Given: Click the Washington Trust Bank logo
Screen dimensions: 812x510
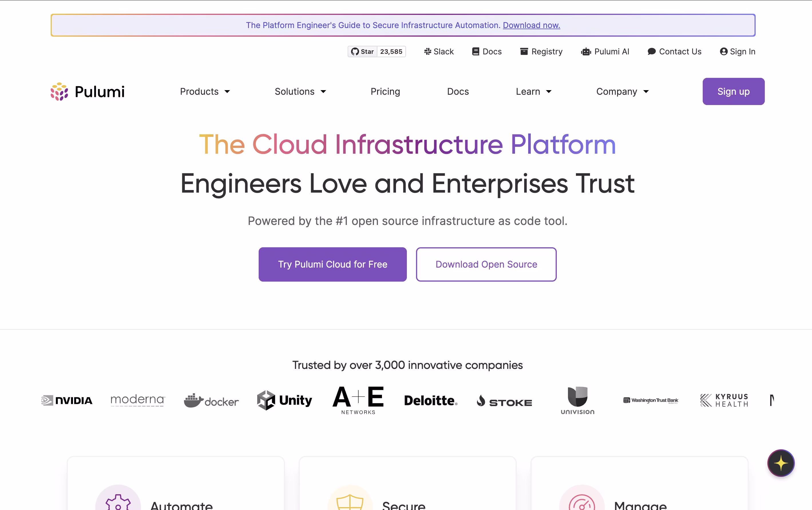Looking at the screenshot, I should point(651,400).
